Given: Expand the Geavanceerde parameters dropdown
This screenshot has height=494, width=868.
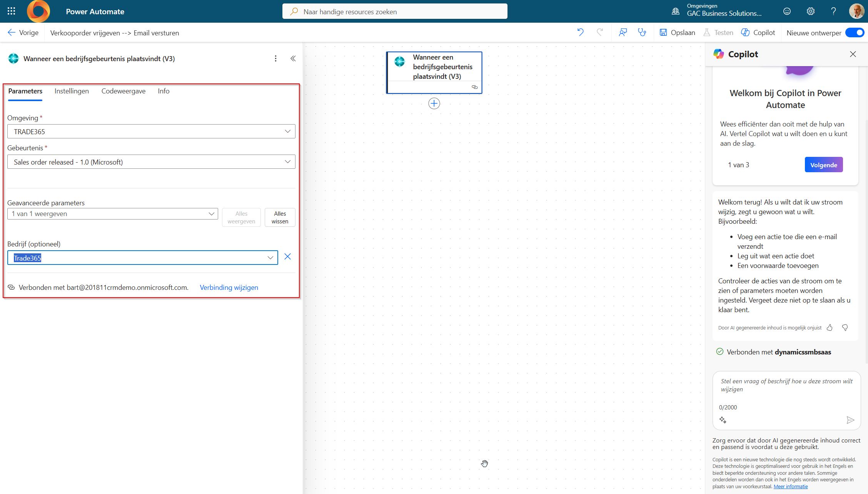Looking at the screenshot, I should (x=211, y=214).
